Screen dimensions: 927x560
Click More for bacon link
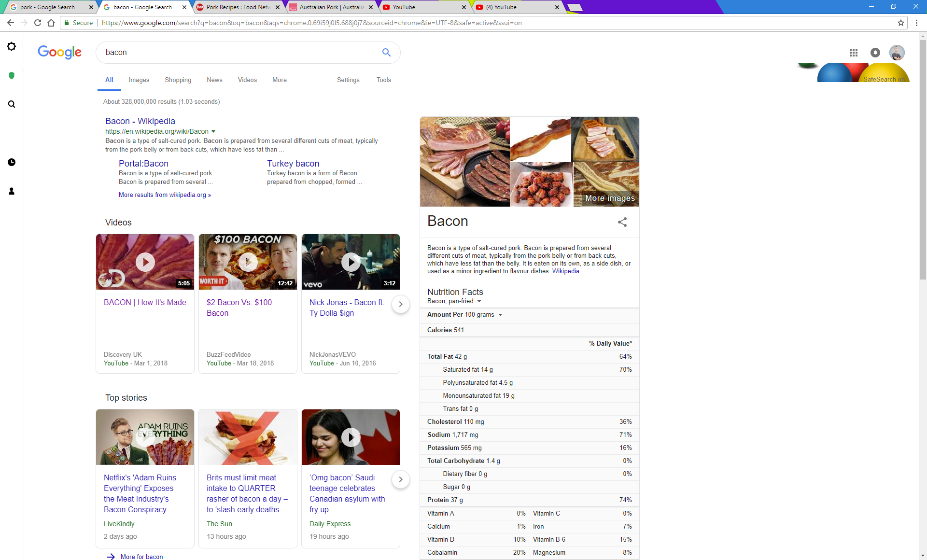[x=141, y=557]
